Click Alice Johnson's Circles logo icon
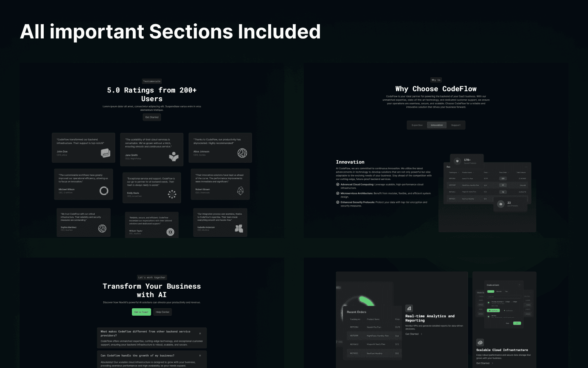588x368 pixels. (x=242, y=153)
